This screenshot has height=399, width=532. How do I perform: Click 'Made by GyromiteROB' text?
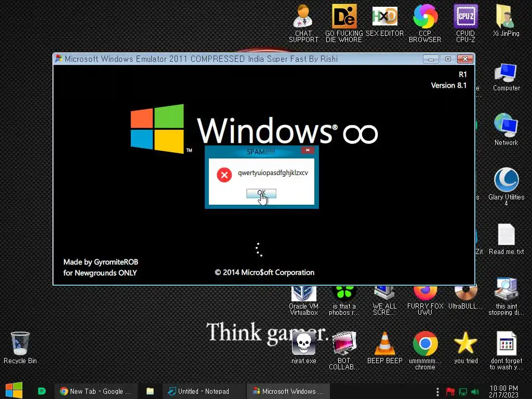point(101,262)
